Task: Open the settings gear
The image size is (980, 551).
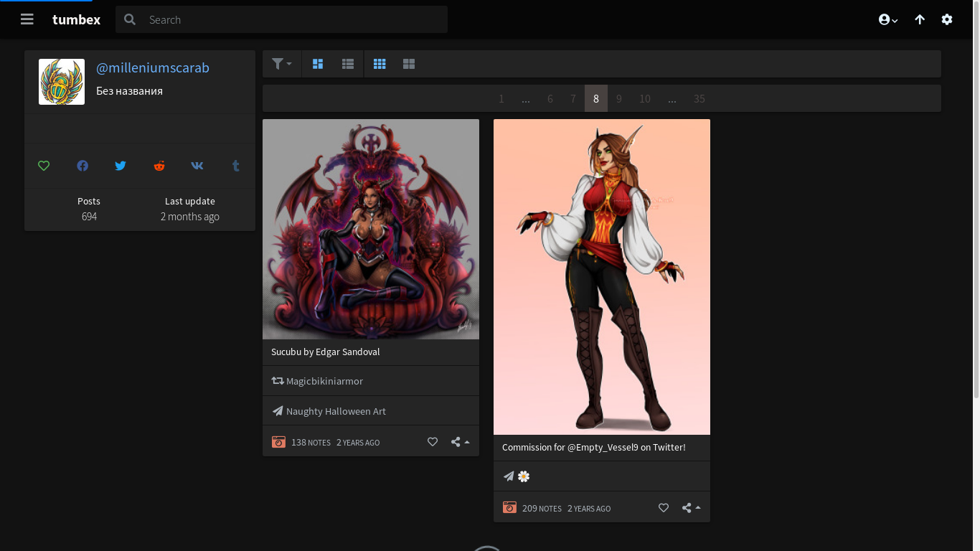Action: click(x=947, y=19)
